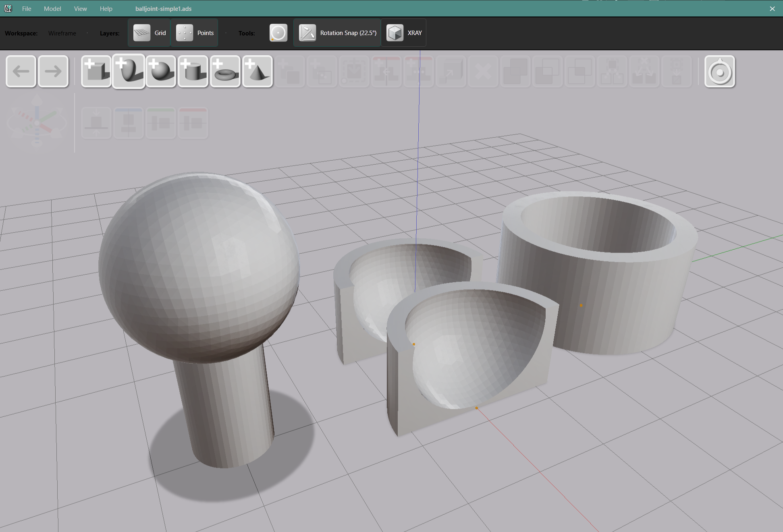The image size is (783, 532).
Task: Add a torus primitive
Action: pyautogui.click(x=225, y=71)
